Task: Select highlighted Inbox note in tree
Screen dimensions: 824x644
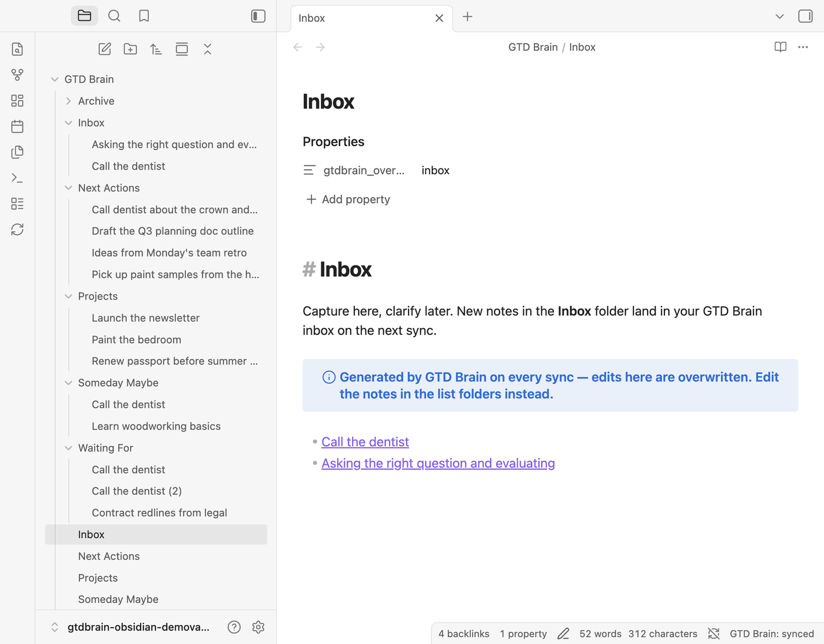Action: (x=156, y=535)
